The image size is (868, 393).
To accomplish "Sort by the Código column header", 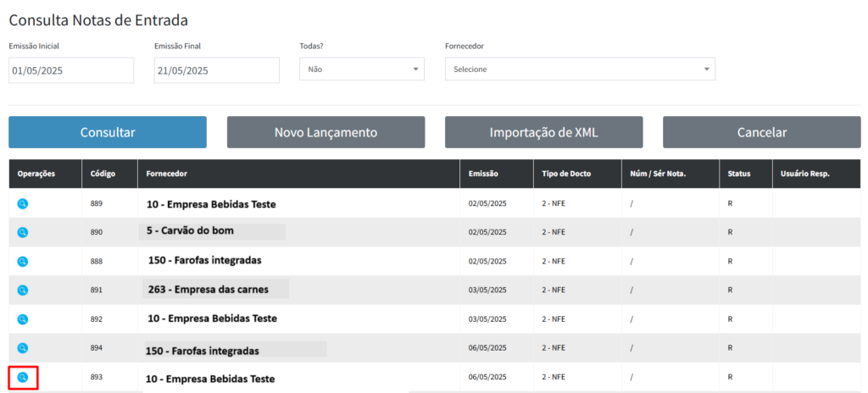I will (103, 174).
